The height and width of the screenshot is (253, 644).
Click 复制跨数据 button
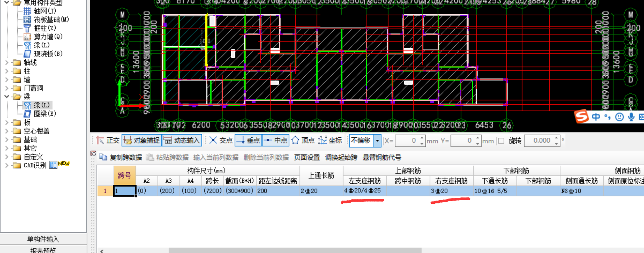(121, 157)
